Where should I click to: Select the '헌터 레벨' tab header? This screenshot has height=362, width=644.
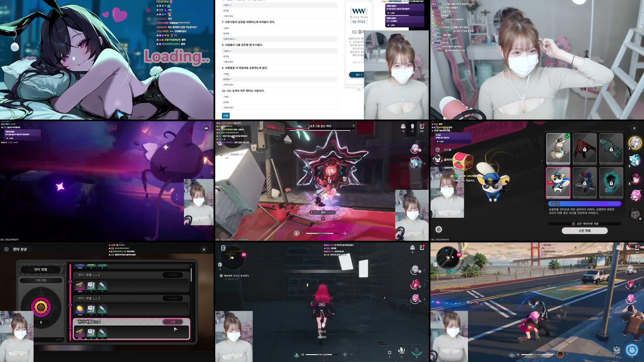[x=41, y=269]
